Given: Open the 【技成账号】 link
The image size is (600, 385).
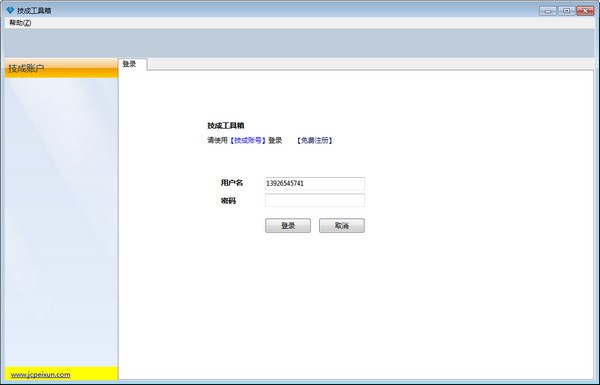Looking at the screenshot, I should coord(248,140).
